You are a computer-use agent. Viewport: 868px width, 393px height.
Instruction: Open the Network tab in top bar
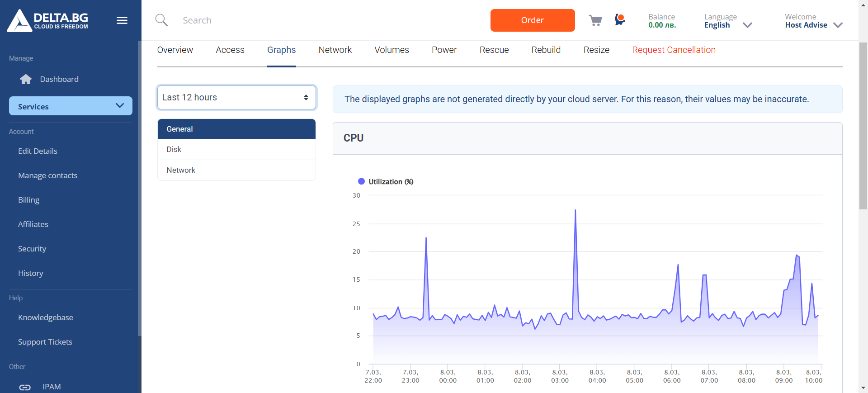(335, 50)
